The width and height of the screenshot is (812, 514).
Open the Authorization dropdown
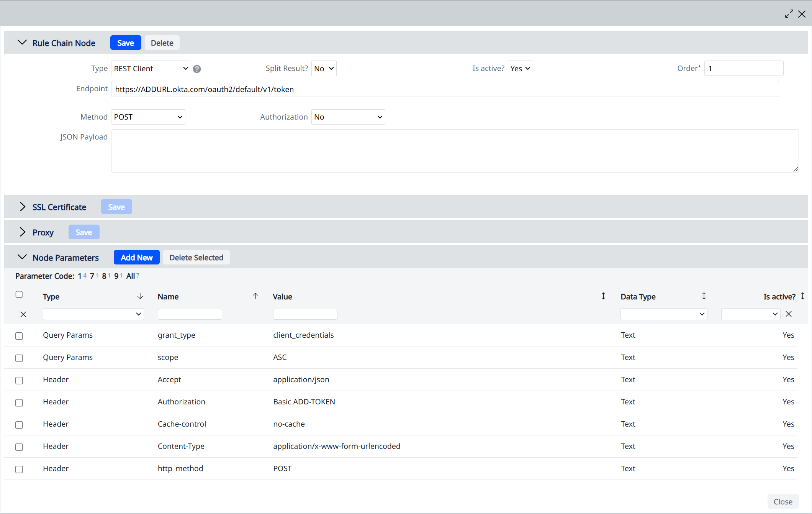pos(348,117)
